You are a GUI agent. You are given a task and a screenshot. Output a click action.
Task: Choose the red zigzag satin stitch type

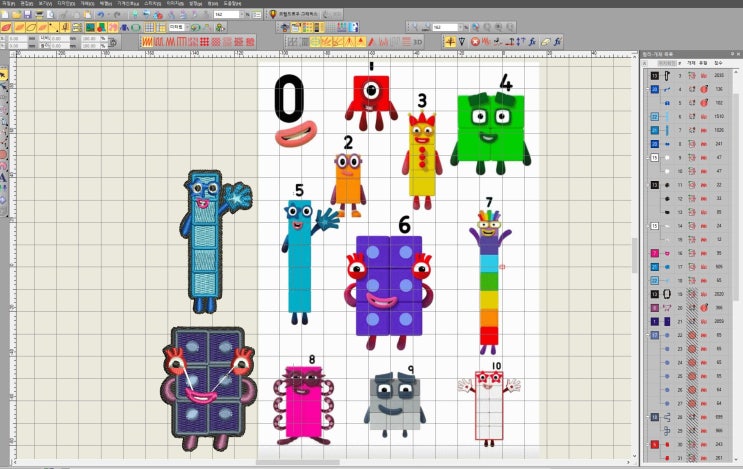coord(147,42)
